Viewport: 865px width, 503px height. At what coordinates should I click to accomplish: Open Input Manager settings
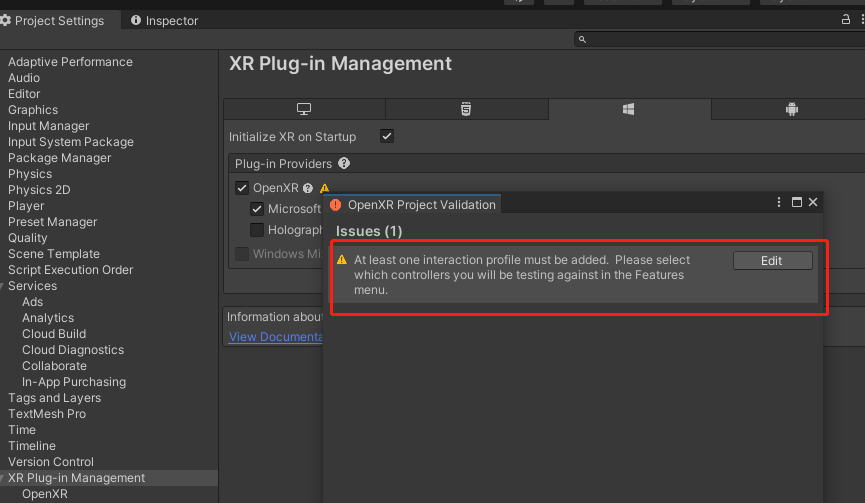48,126
